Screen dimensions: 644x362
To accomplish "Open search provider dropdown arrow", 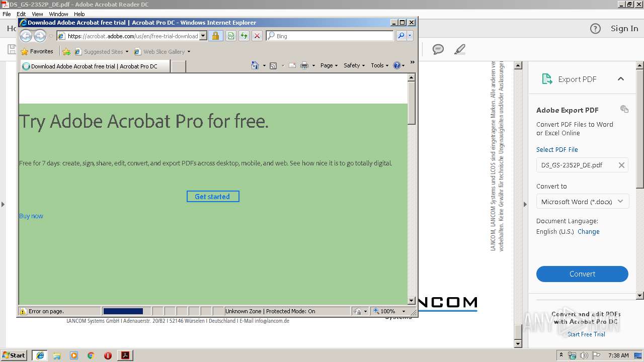I will (x=410, y=36).
